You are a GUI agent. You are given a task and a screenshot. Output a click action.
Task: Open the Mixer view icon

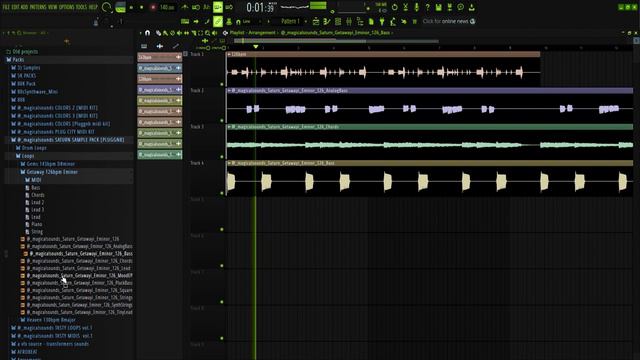[x=349, y=21]
